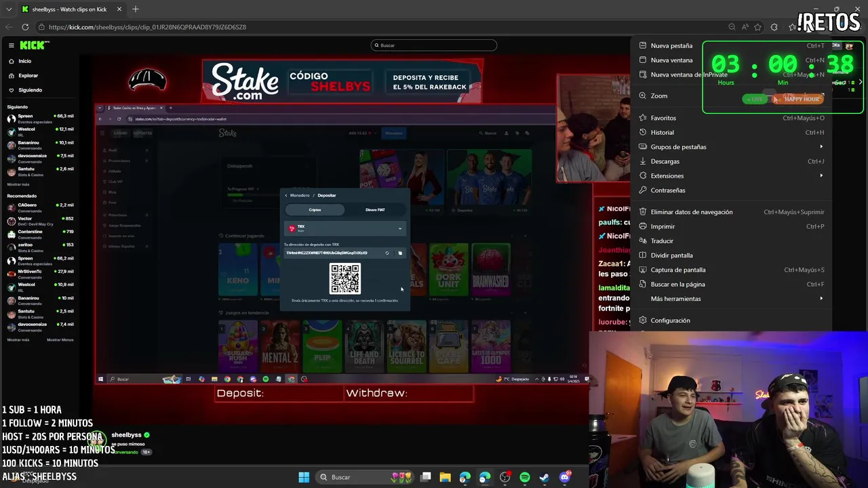
Task: Open zeritoo channel in Recomendado
Action: 41,247
